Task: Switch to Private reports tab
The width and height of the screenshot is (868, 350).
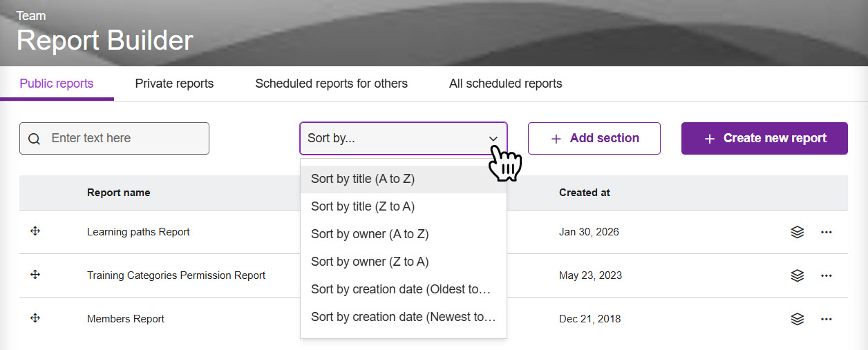Action: pos(174,84)
